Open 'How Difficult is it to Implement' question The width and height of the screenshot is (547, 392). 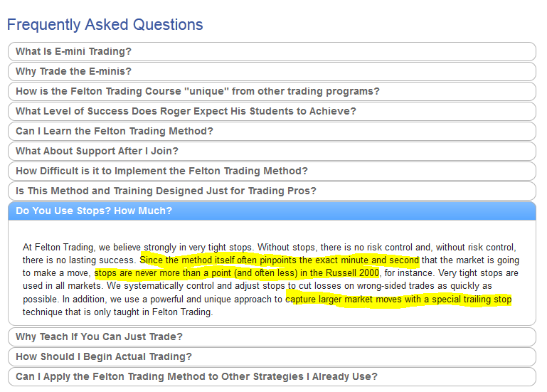pyautogui.click(x=272, y=171)
